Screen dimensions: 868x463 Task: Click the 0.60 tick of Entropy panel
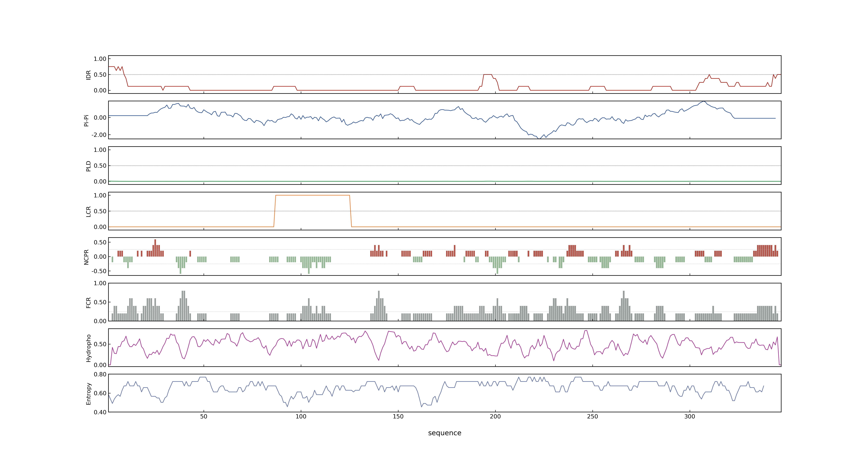(100, 393)
